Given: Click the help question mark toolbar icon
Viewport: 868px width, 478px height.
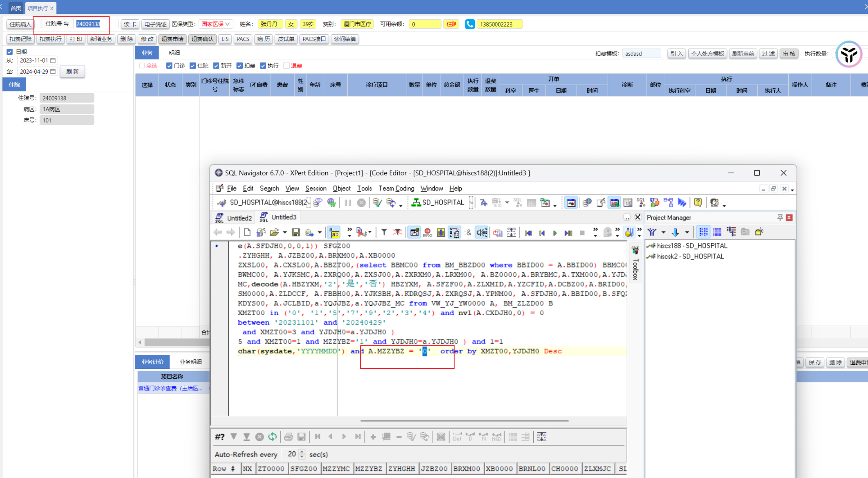Looking at the screenshot, I should 698,202.
